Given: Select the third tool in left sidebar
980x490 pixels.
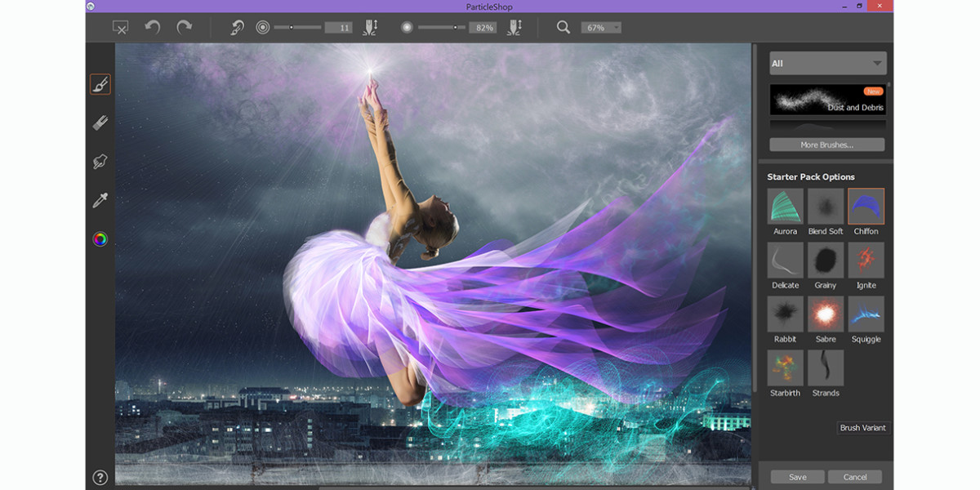Looking at the screenshot, I should click(100, 162).
